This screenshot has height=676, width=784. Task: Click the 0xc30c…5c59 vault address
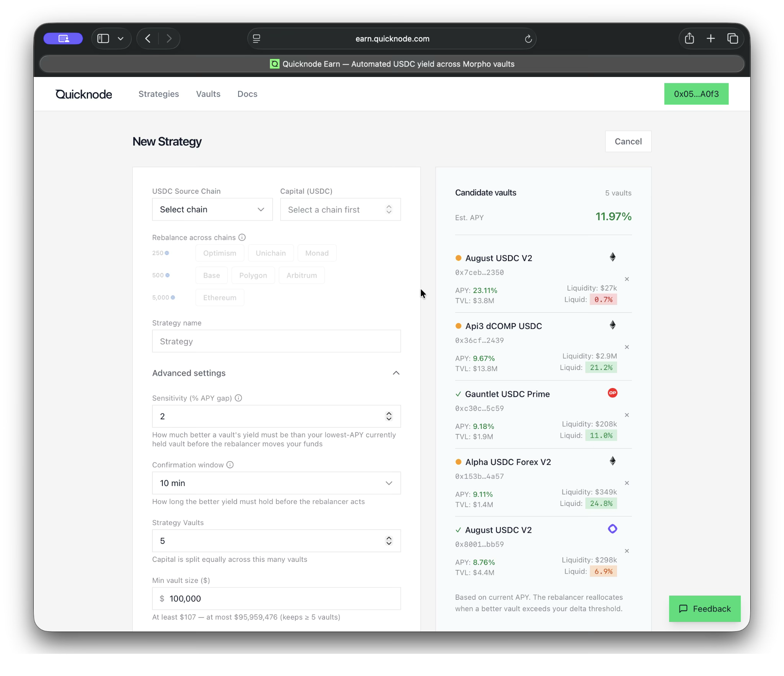[x=479, y=408]
